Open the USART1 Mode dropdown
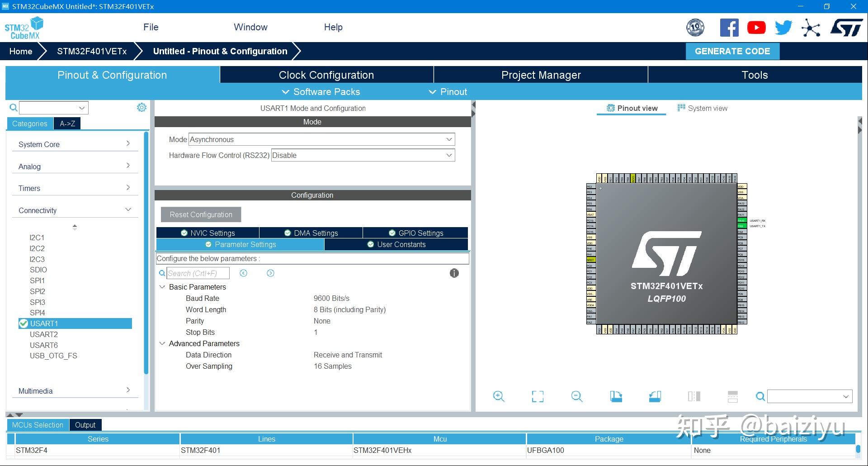868x466 pixels. [321, 139]
